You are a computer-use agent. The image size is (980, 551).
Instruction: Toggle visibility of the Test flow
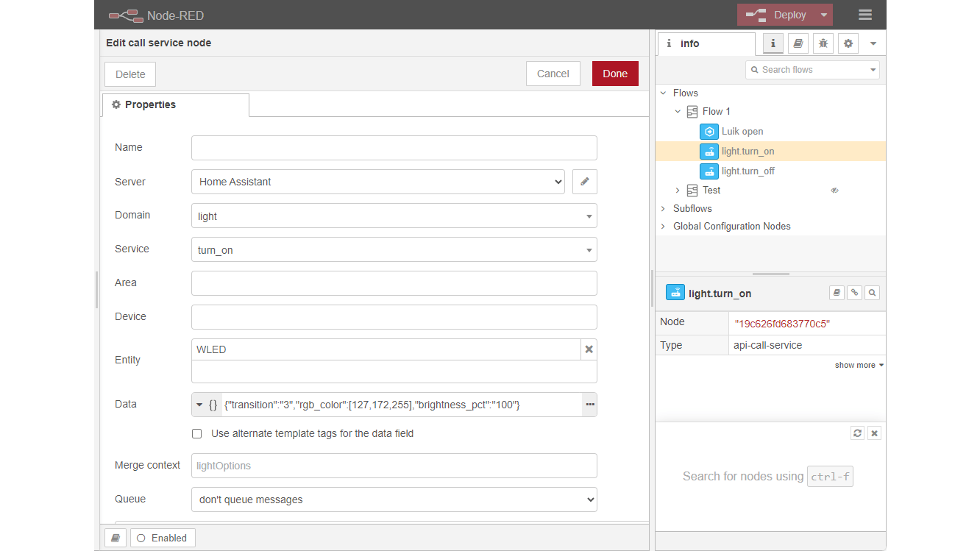[x=835, y=191]
